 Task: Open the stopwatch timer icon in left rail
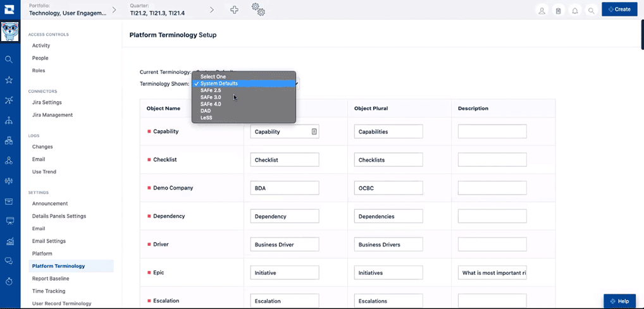[9, 281]
